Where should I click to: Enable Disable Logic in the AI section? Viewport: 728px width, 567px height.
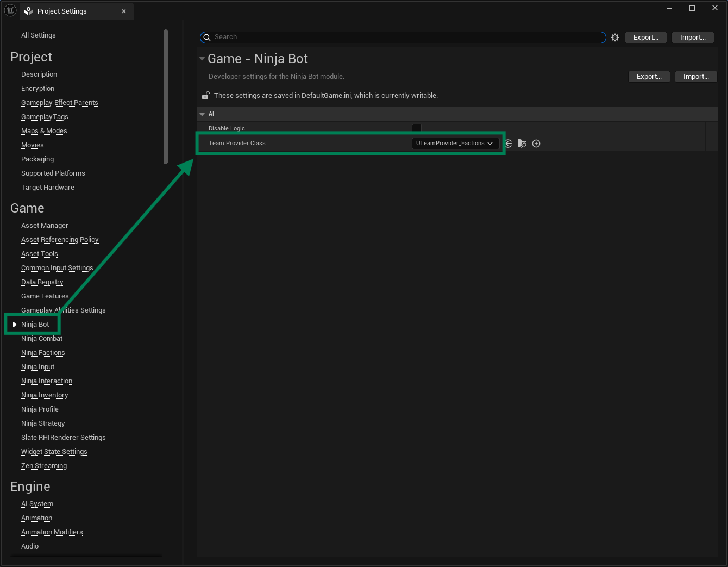tap(416, 128)
